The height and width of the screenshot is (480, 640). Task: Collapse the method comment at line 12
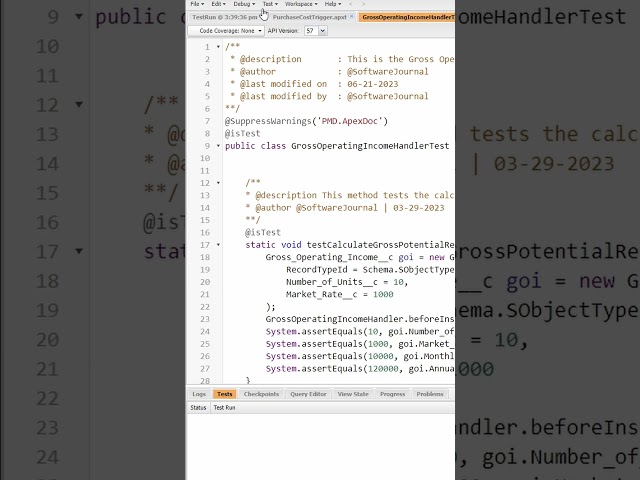point(218,183)
